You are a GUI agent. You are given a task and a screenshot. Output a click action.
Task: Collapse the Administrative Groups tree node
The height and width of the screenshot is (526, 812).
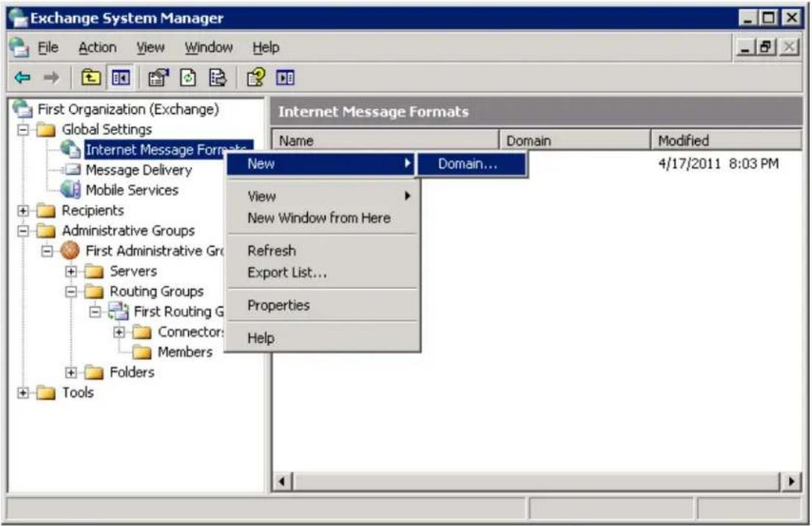[23, 230]
